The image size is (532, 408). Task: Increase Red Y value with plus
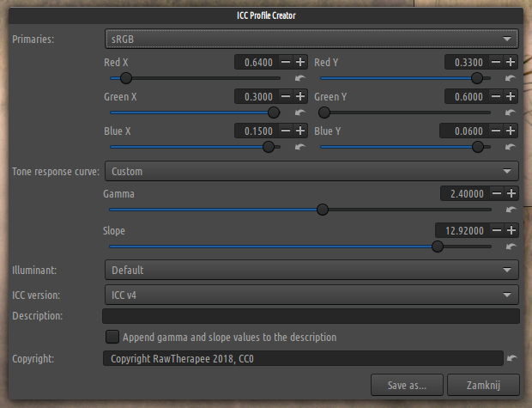(511, 62)
